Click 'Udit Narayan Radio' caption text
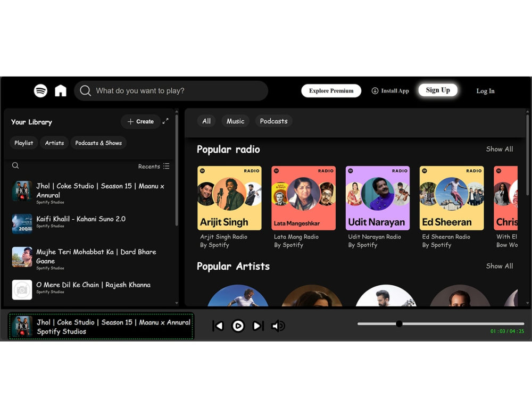The width and height of the screenshot is (532, 399). pyautogui.click(x=375, y=237)
